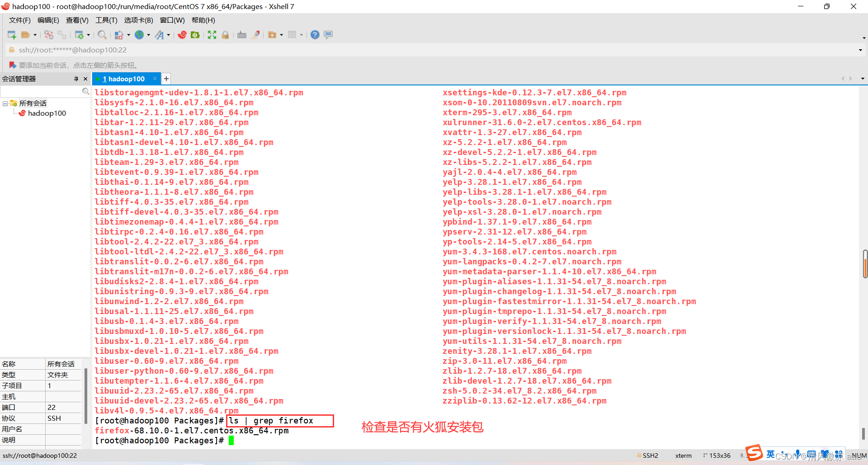Click the session manager search magnifier icon
Image resolution: width=868 pixels, height=465 pixels.
pos(85,91)
